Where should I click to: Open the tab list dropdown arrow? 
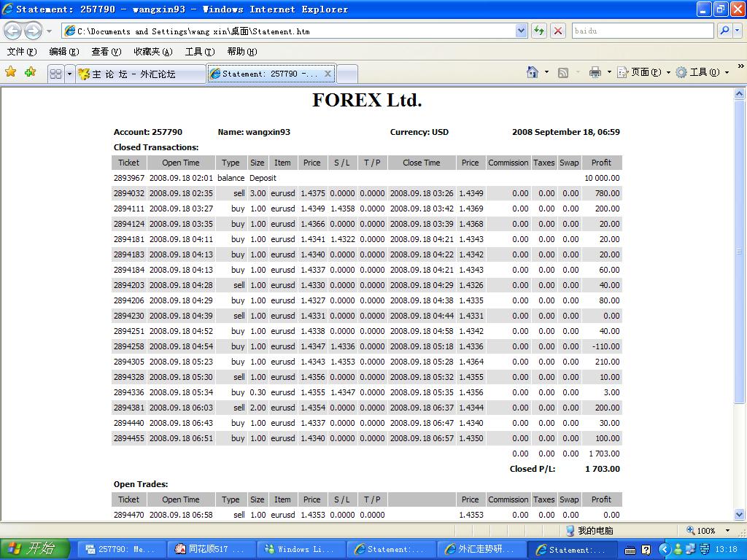coord(69,74)
